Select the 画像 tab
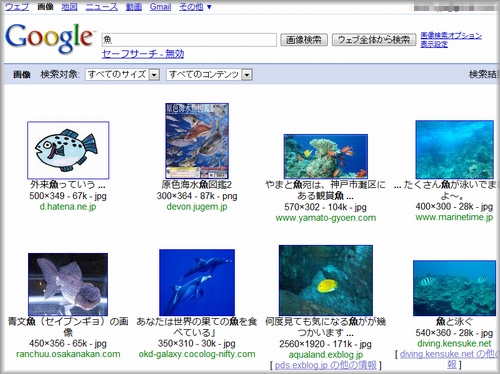500x374 pixels. 45,7
